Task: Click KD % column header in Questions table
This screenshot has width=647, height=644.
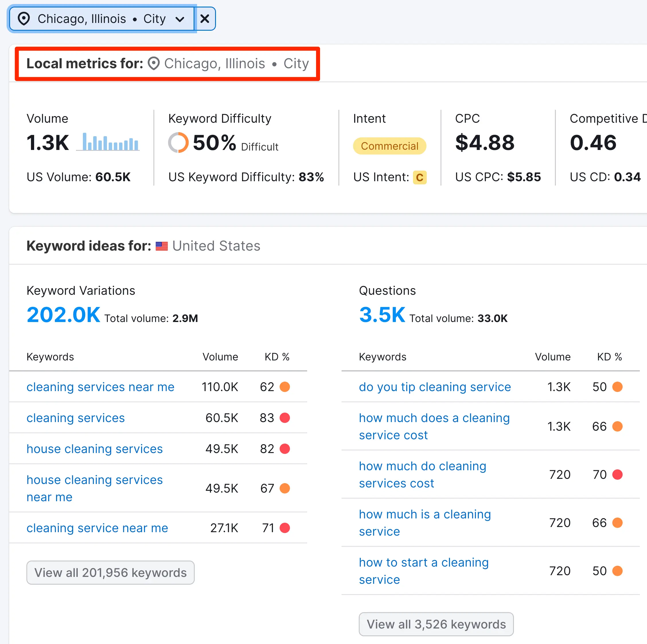Action: 609,357
